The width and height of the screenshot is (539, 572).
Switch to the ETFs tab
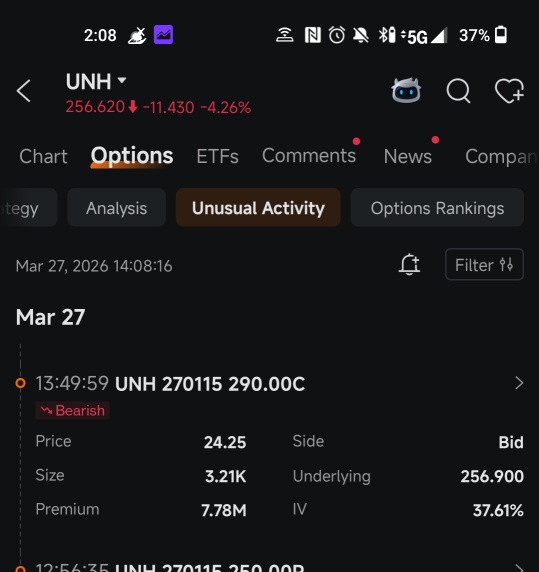(x=217, y=156)
